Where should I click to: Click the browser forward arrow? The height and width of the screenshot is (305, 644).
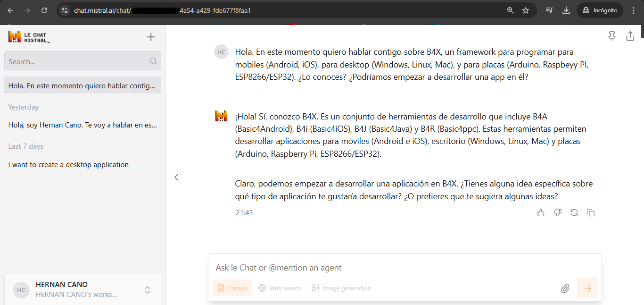(x=27, y=10)
